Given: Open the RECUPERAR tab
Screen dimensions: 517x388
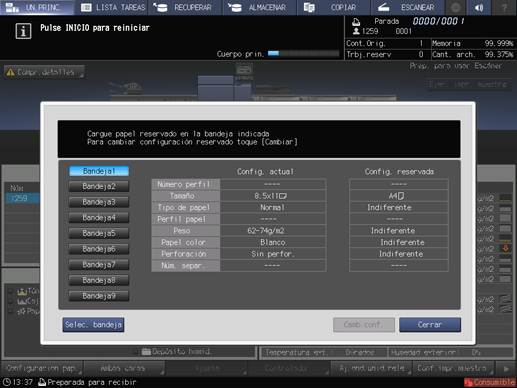Looking at the screenshot, I should click(185, 7).
